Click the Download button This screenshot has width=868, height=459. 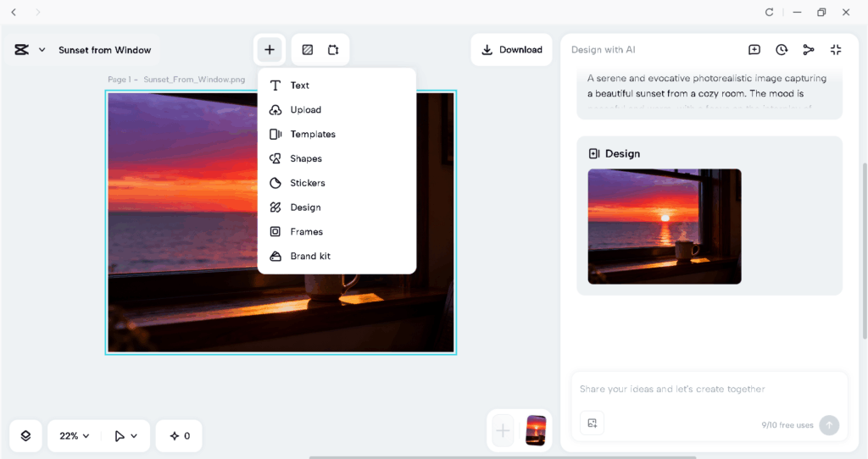coord(511,50)
